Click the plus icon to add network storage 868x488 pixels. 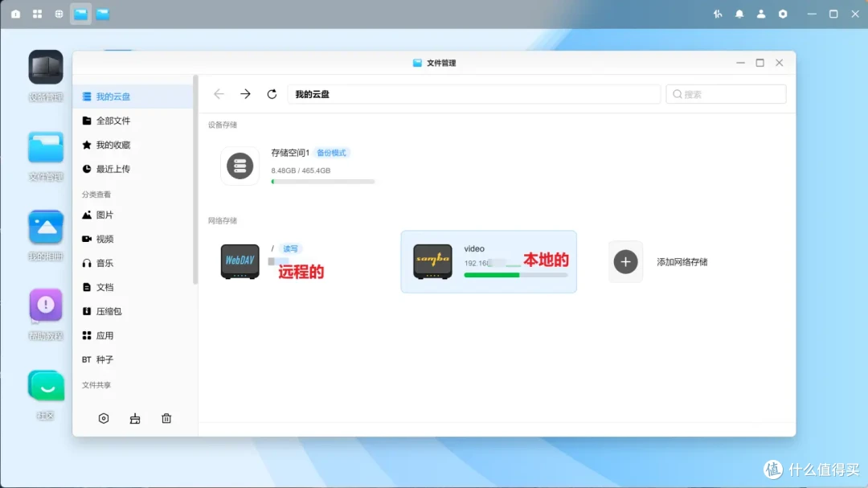click(x=625, y=261)
